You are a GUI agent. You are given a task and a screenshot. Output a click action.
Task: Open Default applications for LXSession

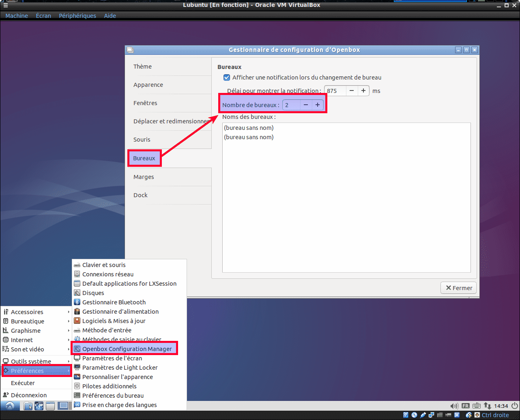click(129, 284)
